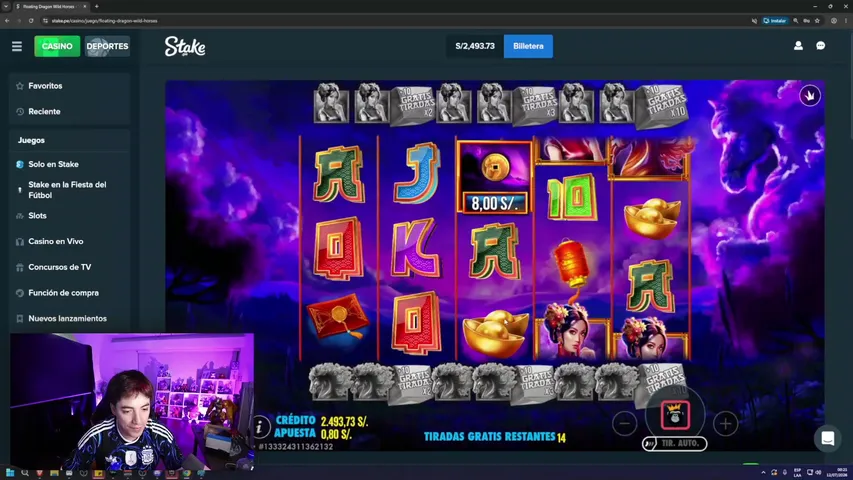Open the Windows Start menu
The image size is (853, 480).
tap(10, 473)
